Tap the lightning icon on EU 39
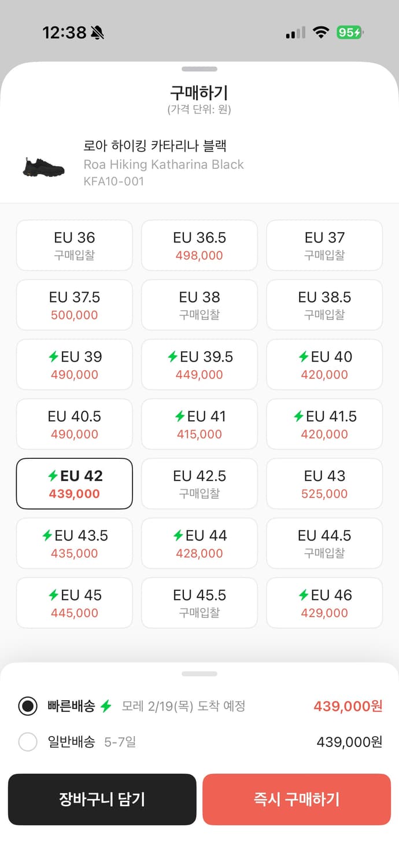The image size is (399, 868). [54, 356]
